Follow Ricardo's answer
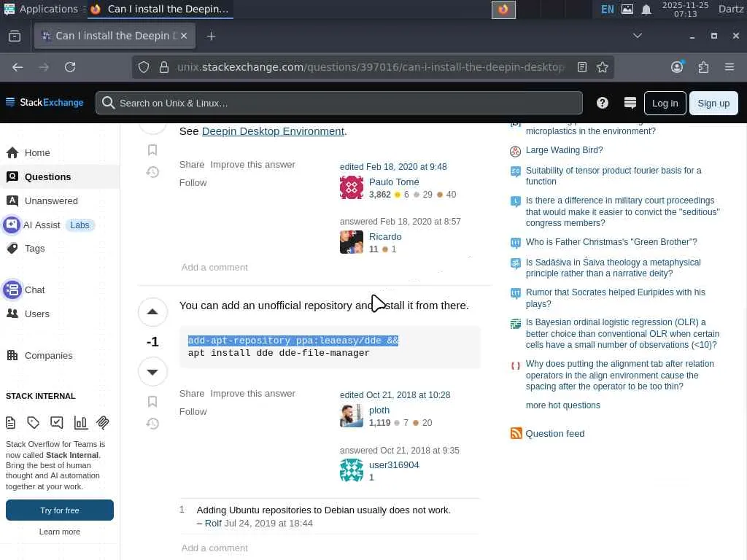Image resolution: width=747 pixels, height=560 pixels. (193, 182)
